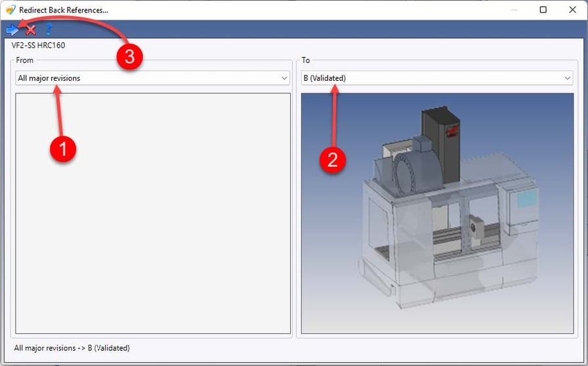The image size is (588, 366).
Task: Expand the From dropdown arrow
Action: coord(284,78)
